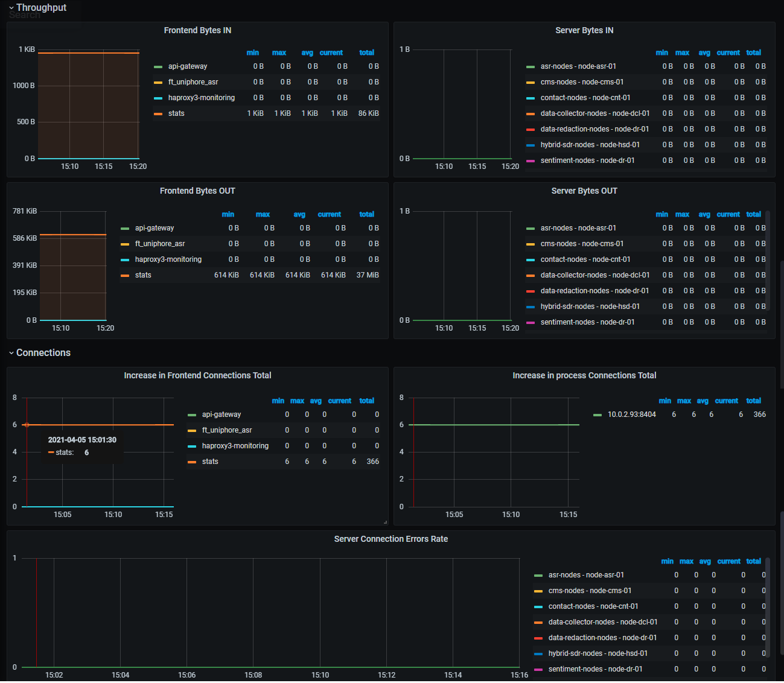The image size is (784, 683).
Task: Click the Server Bytes OUT legend scrollbar
Action: click(768, 261)
